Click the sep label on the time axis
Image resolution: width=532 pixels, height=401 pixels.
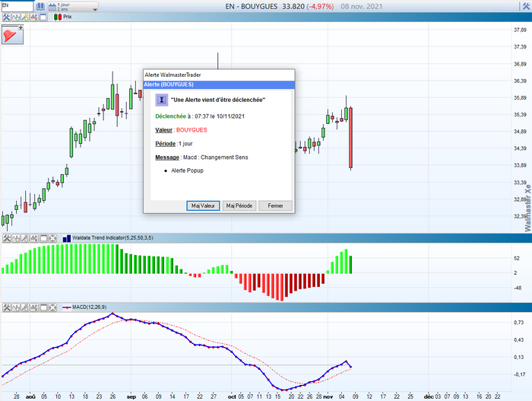click(131, 396)
